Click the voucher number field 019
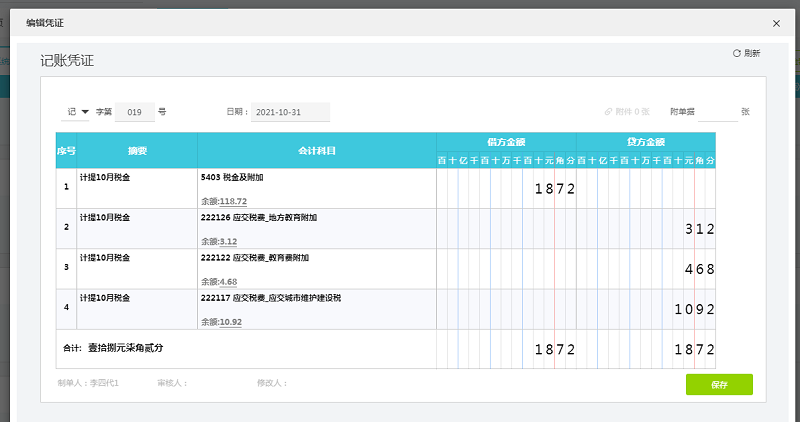The height and width of the screenshot is (422, 800). coord(135,112)
